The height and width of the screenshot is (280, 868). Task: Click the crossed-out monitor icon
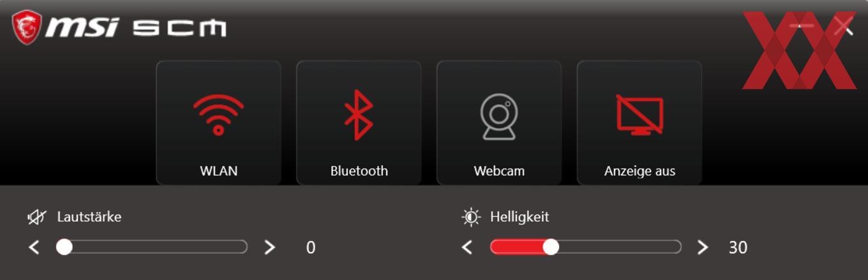640,115
